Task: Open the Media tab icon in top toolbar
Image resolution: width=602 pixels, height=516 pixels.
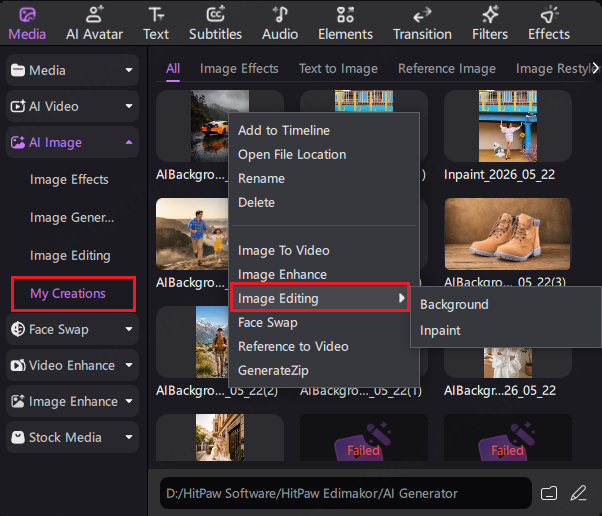Action: point(27,15)
